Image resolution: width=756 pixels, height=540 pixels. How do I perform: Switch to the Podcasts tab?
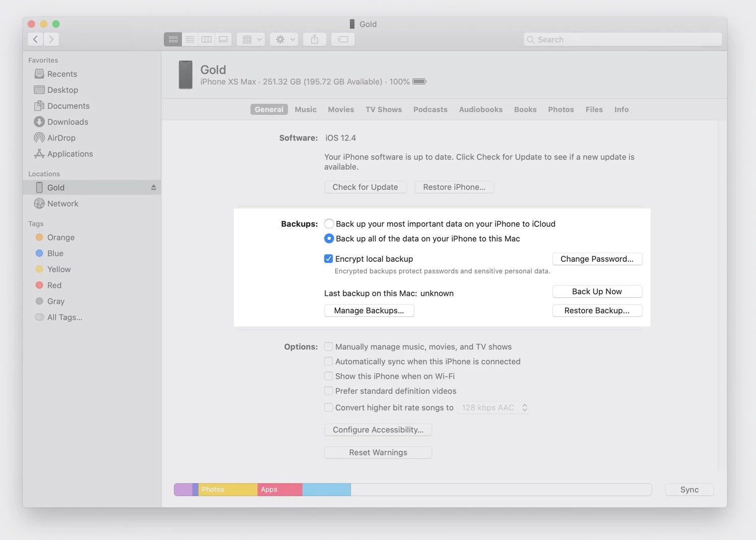pyautogui.click(x=430, y=109)
